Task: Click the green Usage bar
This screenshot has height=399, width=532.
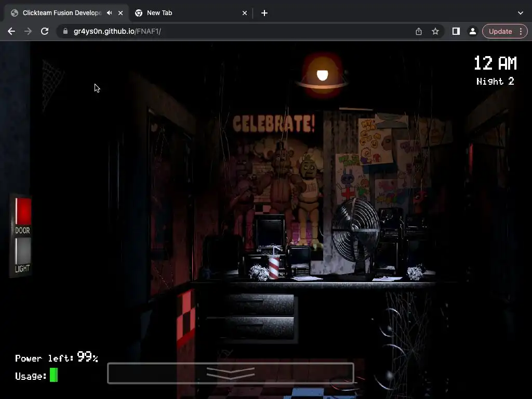Action: [x=54, y=375]
